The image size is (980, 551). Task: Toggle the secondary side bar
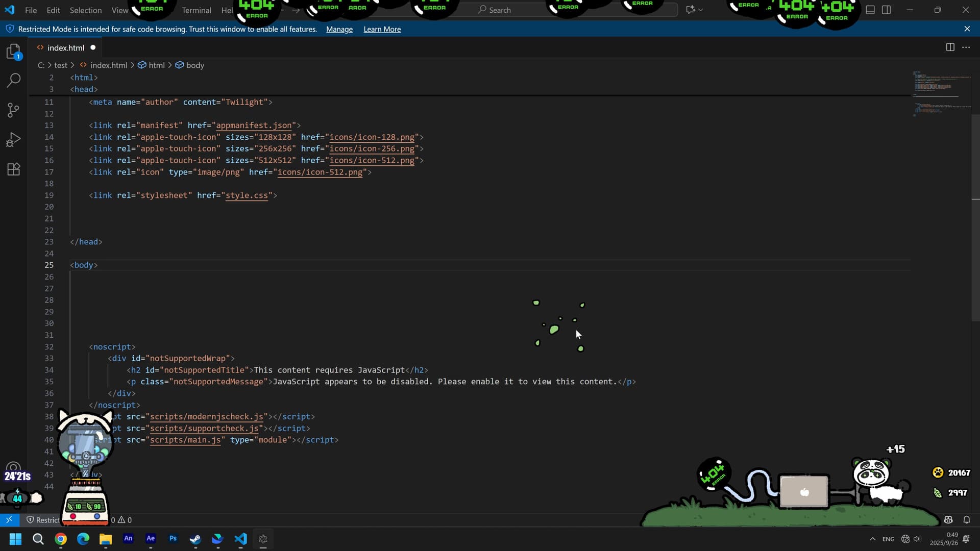pos(887,10)
